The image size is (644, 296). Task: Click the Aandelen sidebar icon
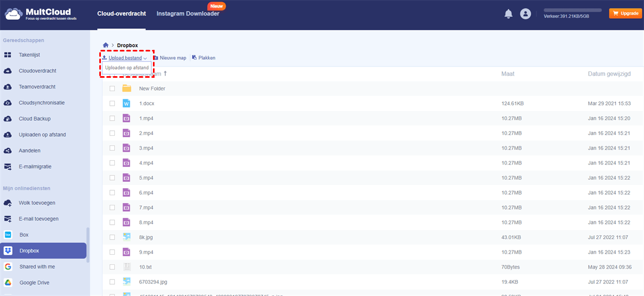(8, 151)
